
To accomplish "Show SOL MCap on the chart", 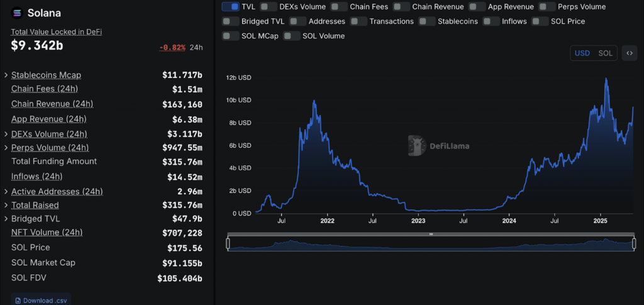I will 230,36.
